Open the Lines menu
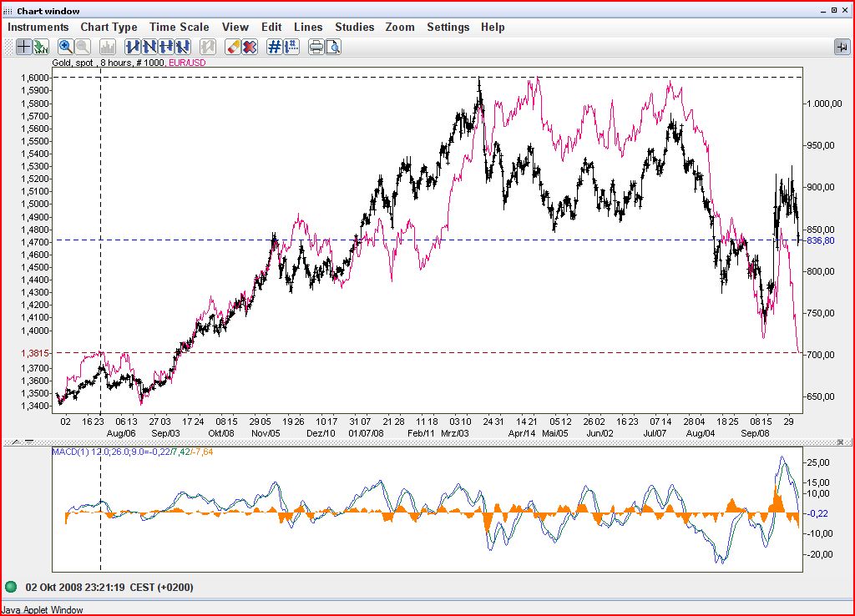 308,28
